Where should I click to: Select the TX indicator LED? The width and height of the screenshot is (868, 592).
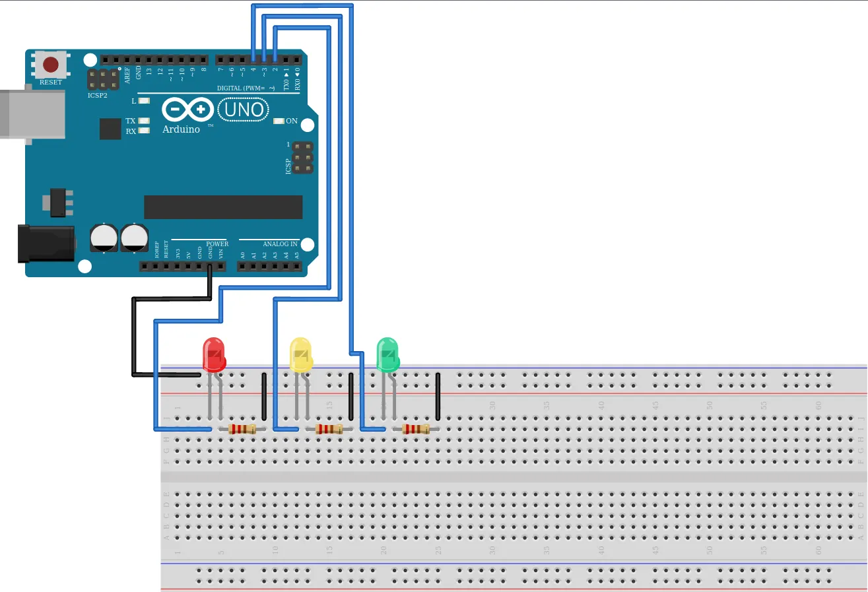coord(144,121)
